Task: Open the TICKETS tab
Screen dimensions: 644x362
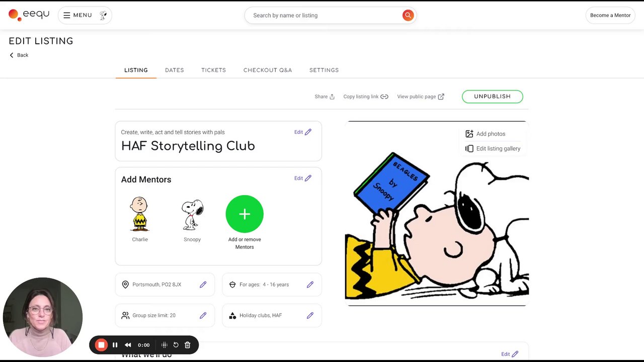Action: [x=214, y=70]
